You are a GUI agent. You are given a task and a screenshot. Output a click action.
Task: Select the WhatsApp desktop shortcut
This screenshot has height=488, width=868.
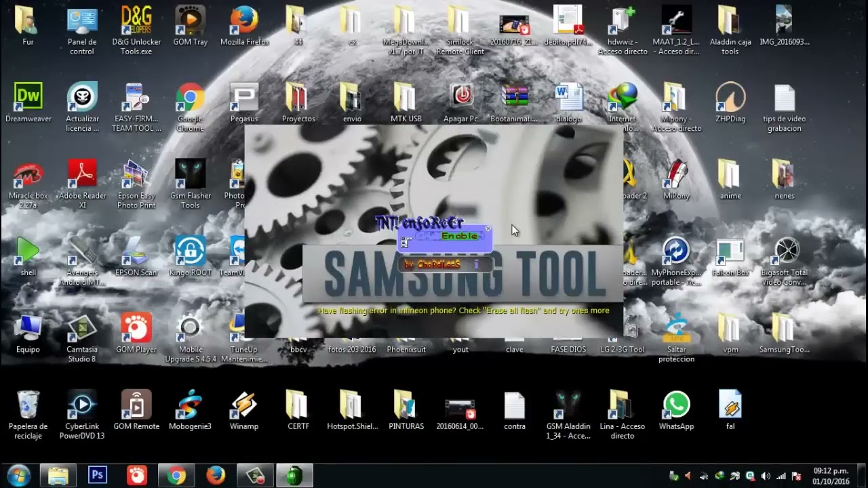[x=676, y=411]
